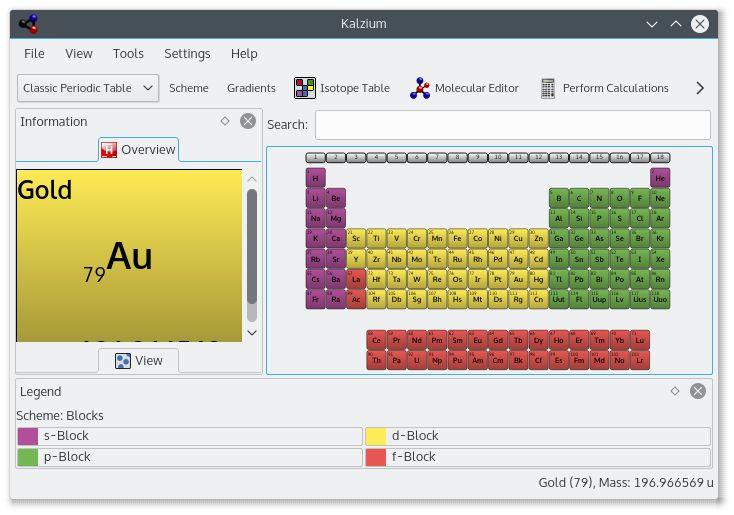Viewport: 734px width, 515px height.
Task: Click group 1 column header
Action: (316, 157)
